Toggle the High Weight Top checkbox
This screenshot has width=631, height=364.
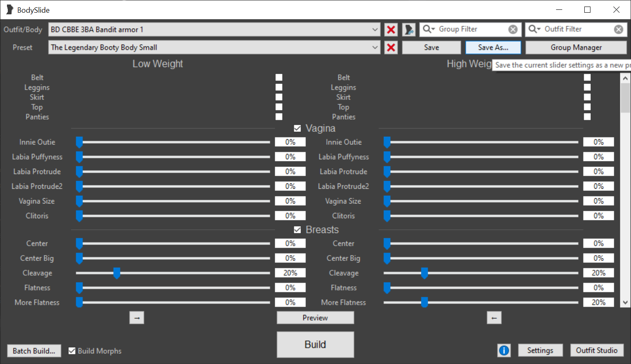pyautogui.click(x=587, y=107)
